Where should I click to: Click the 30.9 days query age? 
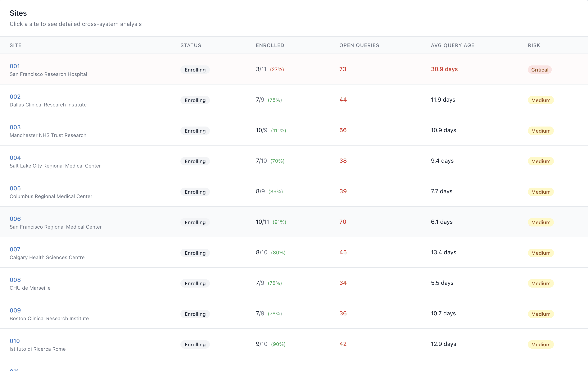[x=444, y=69]
